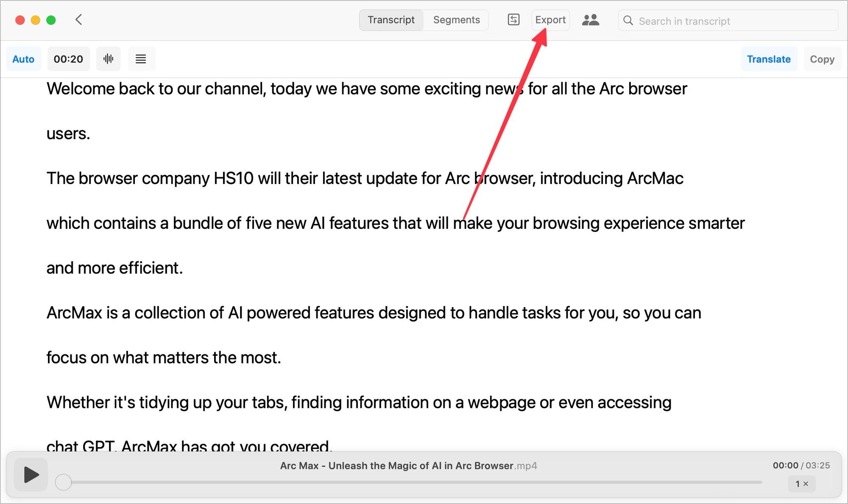Viewport: 848px width, 504px height.
Task: Focus the Search in transcript field
Action: [728, 21]
